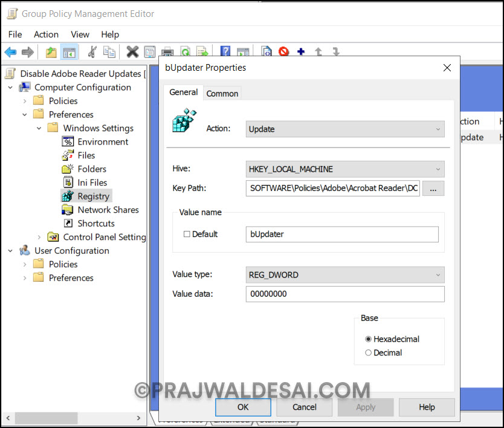504x428 pixels.
Task: Click the Value data field 00000000
Action: pos(345,294)
